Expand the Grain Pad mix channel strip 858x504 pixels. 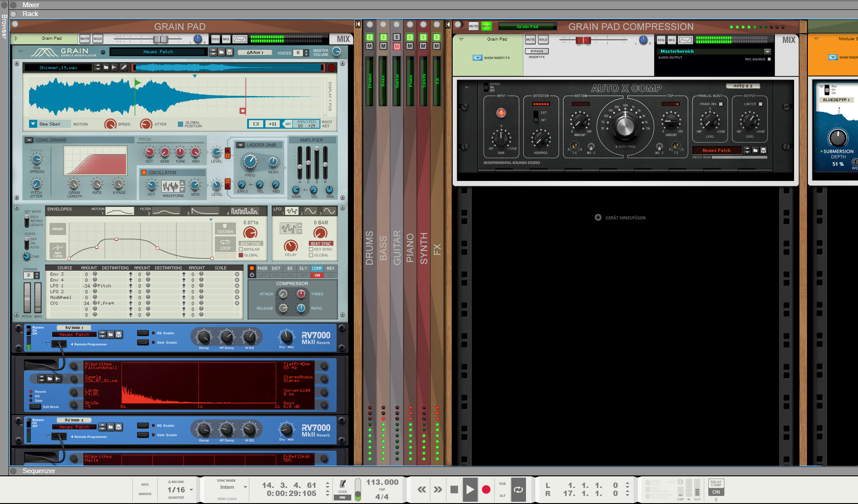[x=16, y=38]
